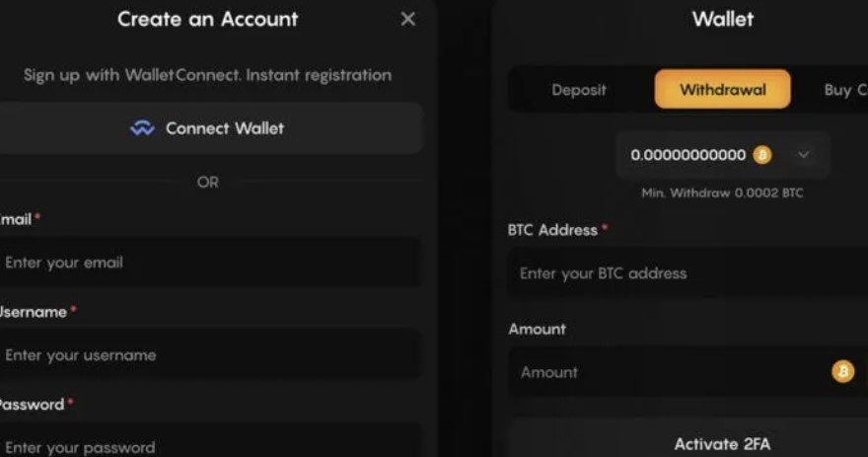Open the 0.00000000000 balance selector
This screenshot has width=868, height=457.
coord(723,155)
